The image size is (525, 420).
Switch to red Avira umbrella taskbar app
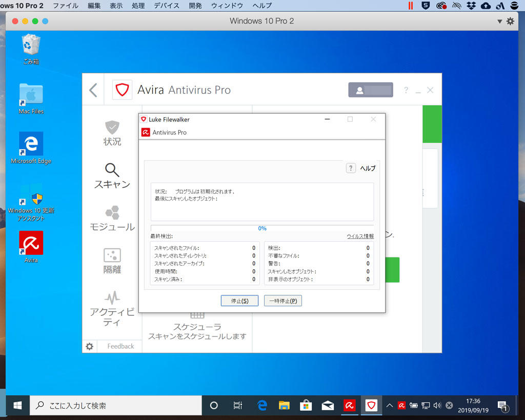tap(350, 406)
